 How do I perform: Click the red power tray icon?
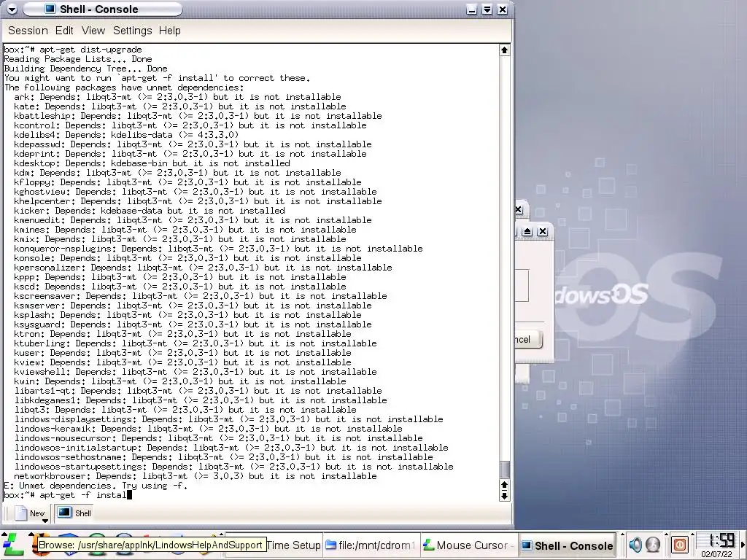point(680,544)
